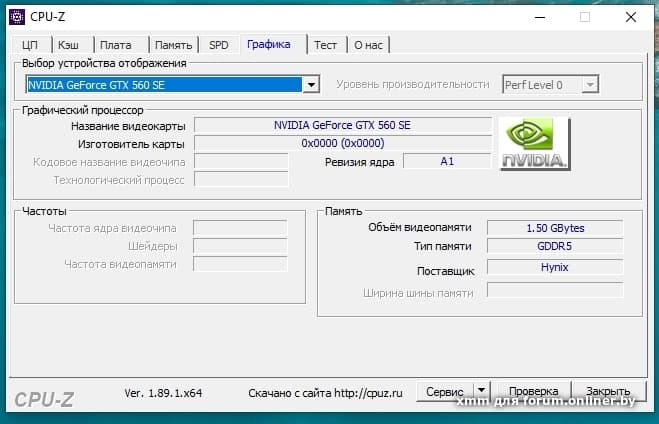The width and height of the screenshot is (659, 424).
Task: Click the Закрыть button
Action: [608, 391]
